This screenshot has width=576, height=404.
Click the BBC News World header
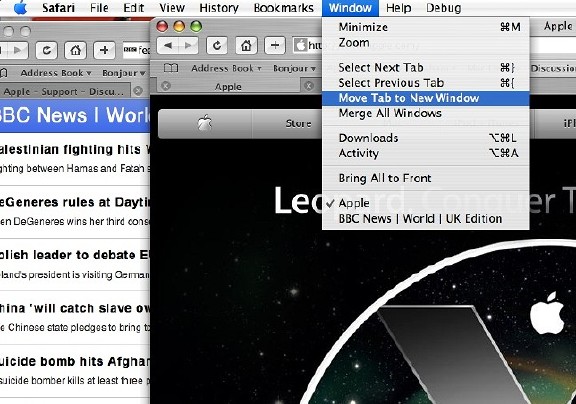[75, 115]
